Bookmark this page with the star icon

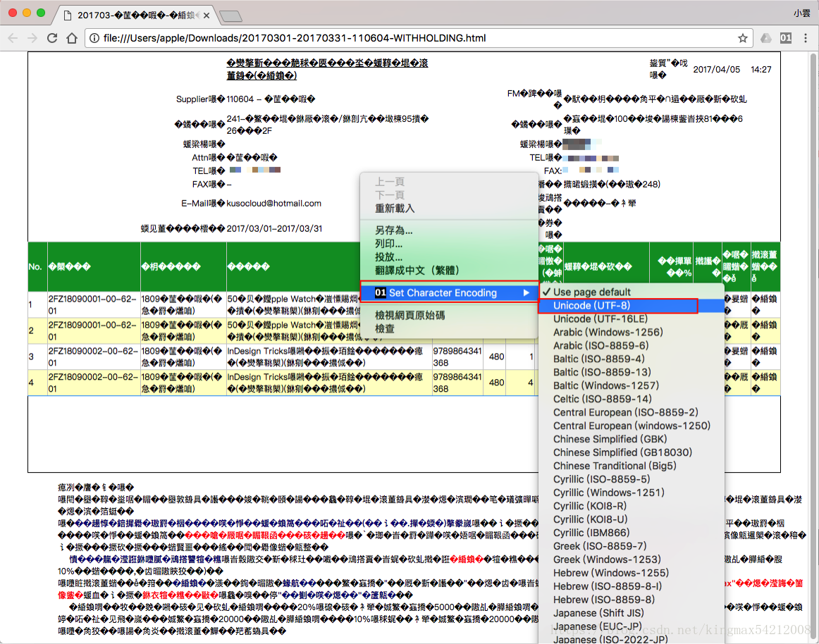point(742,38)
